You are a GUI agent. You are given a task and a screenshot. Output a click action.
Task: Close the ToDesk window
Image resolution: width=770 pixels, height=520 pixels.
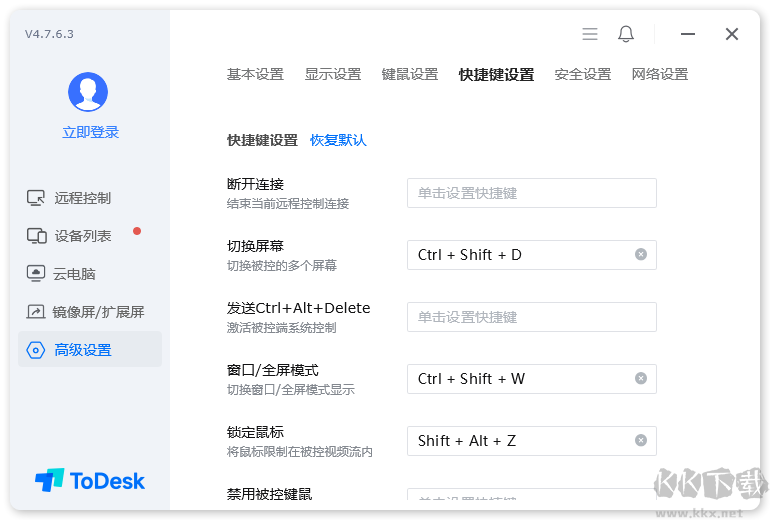[x=732, y=34]
